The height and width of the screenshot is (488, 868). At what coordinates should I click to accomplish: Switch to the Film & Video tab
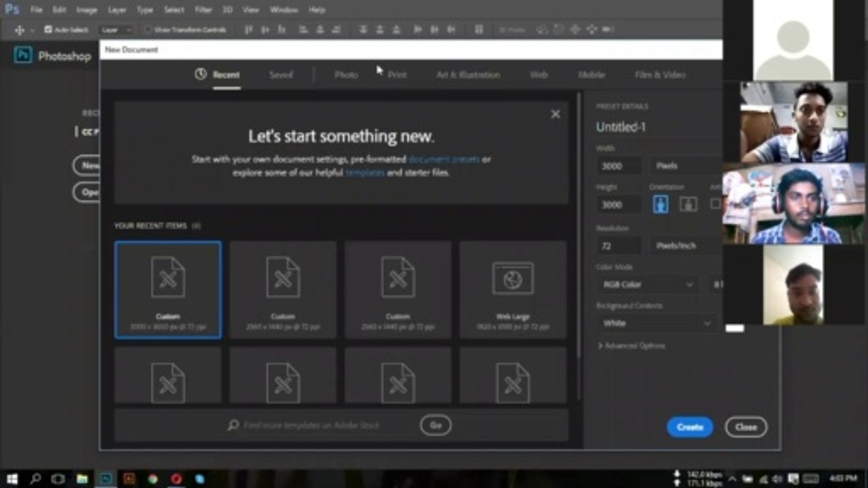[x=660, y=75]
